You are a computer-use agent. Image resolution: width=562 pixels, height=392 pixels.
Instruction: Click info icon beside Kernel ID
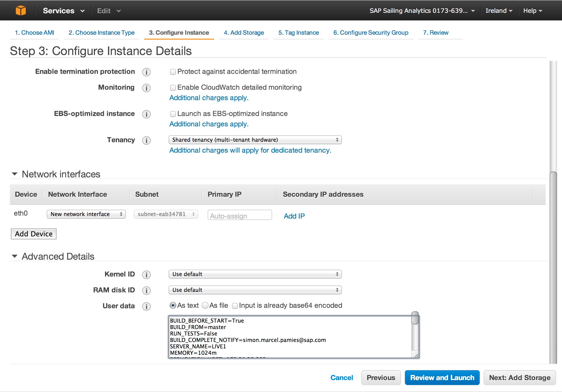tap(146, 275)
